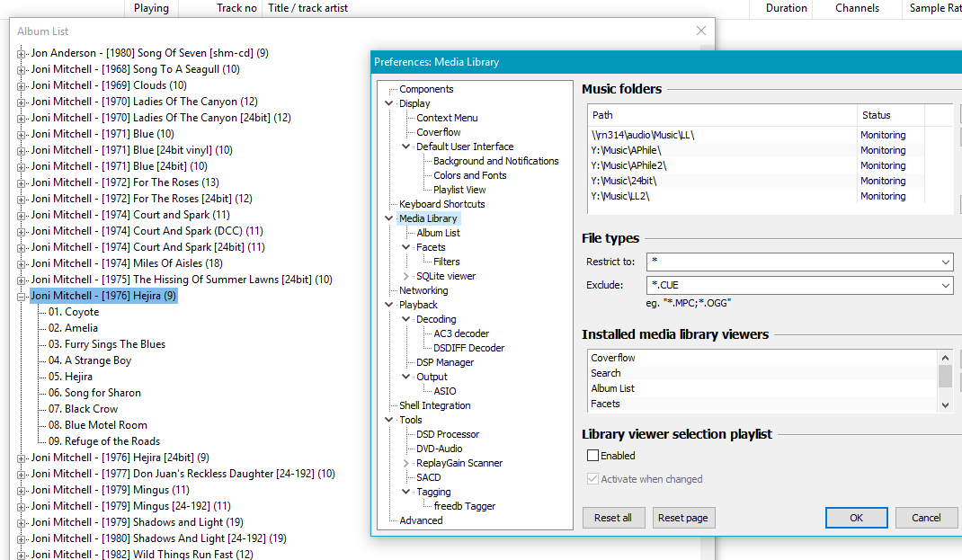Click the Track no column header
The height and width of the screenshot is (560, 962).
pos(236,8)
